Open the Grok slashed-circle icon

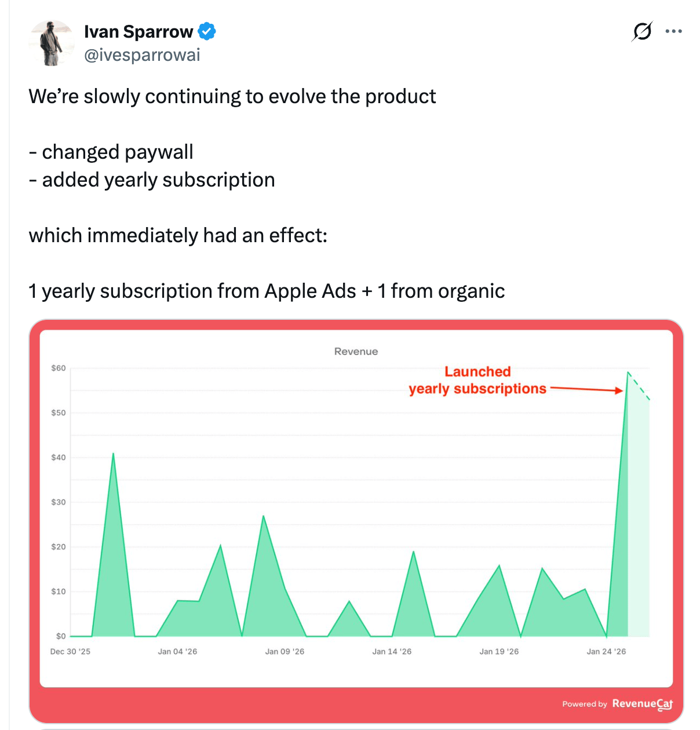click(642, 31)
